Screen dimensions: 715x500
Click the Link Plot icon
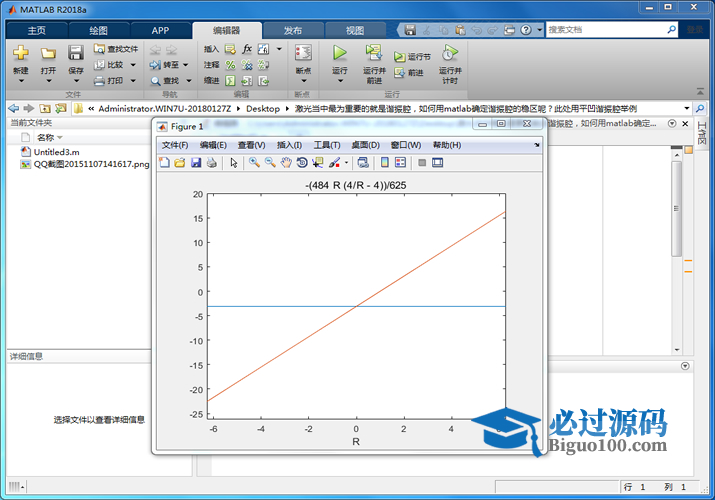point(363,162)
